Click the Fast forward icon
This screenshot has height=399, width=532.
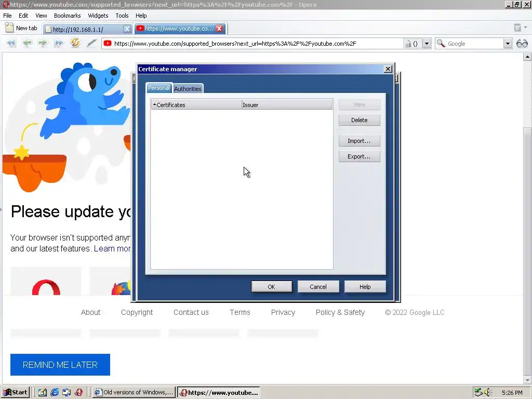[59, 43]
